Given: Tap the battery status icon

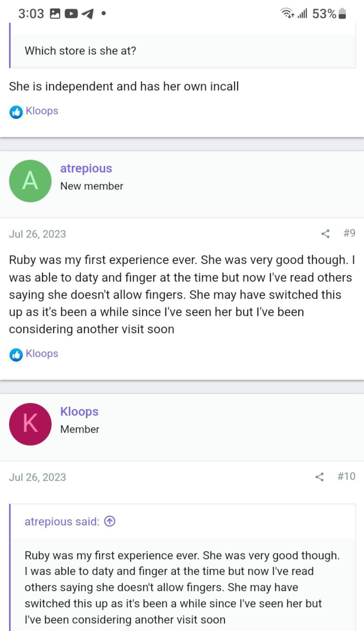Looking at the screenshot, I should click(342, 14).
